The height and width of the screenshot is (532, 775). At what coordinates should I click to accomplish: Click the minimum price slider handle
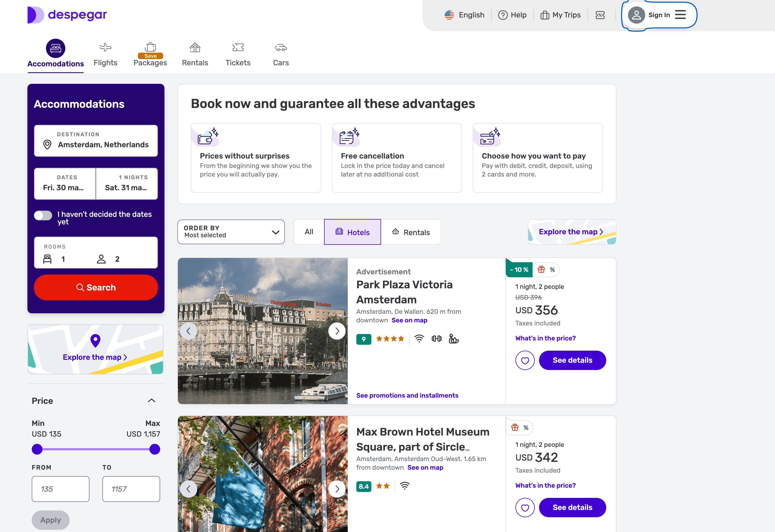coord(37,449)
